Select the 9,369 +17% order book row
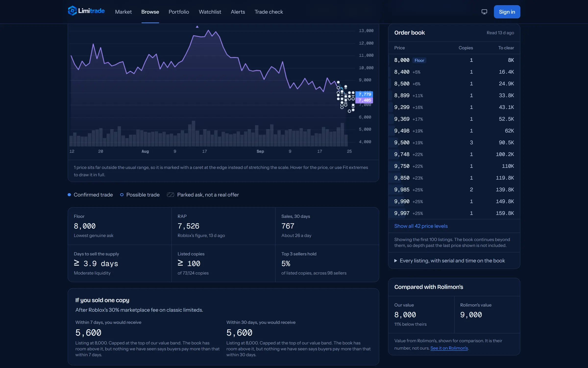Screen dimensions: 588x368 click(x=454, y=119)
